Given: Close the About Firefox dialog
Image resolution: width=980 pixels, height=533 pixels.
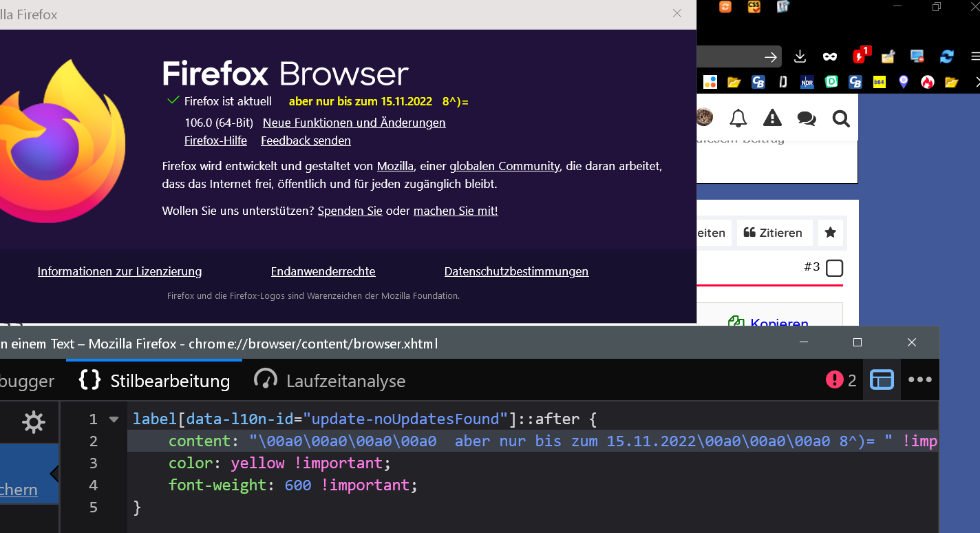Looking at the screenshot, I should point(677,13).
